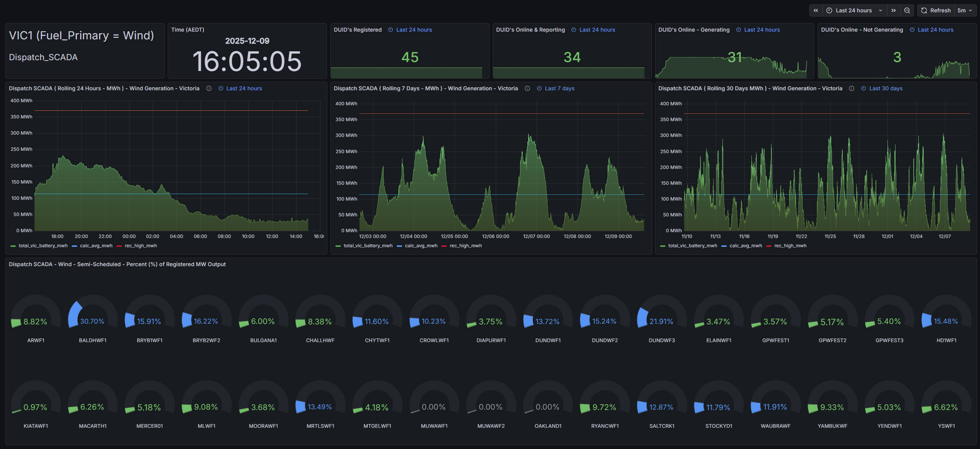Click clock icon beside DUID's Registered title
This screenshot has height=449, width=980.
[391, 30]
